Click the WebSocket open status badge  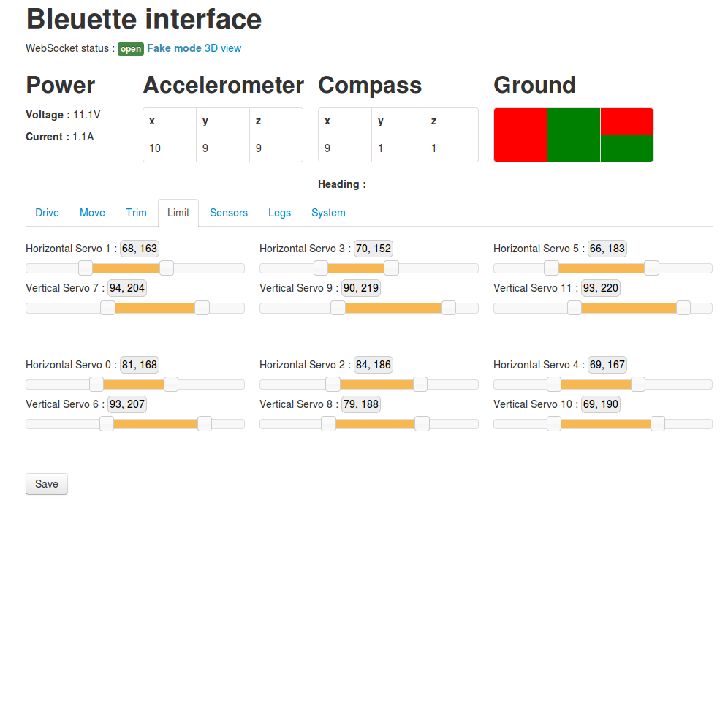coord(131,49)
